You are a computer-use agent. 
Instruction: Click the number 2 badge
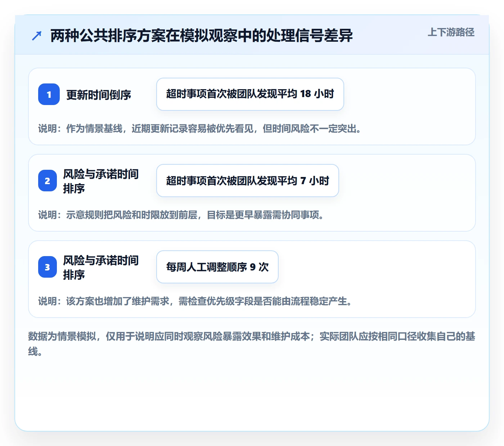click(x=48, y=181)
